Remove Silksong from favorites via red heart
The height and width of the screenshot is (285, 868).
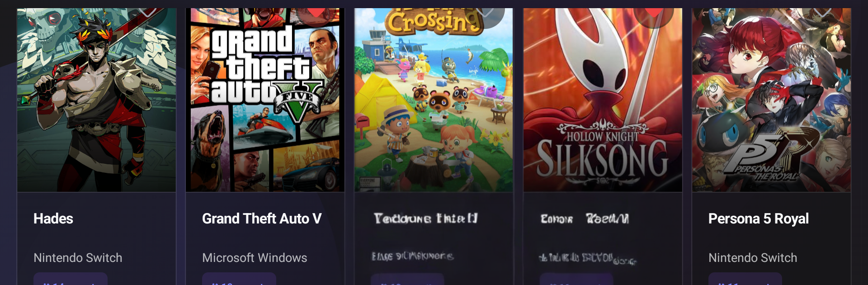pos(654,13)
